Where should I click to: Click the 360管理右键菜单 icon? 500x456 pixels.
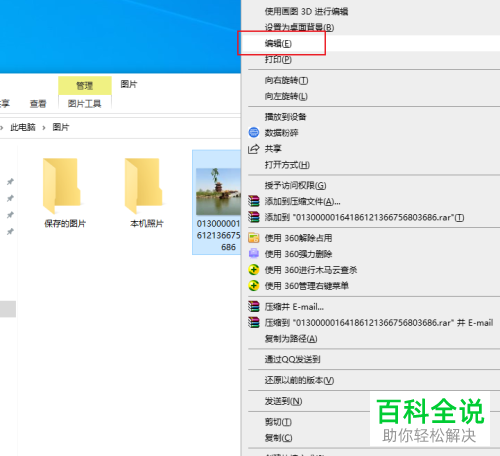(254, 286)
